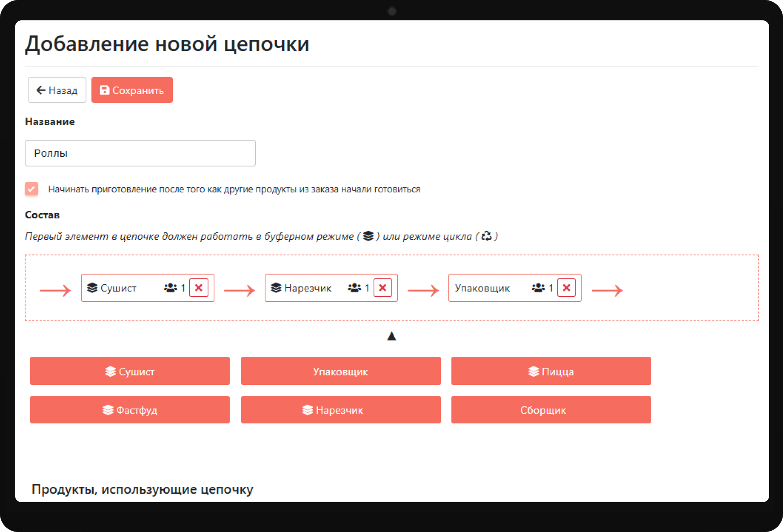Go back with the Назад button
The height and width of the screenshot is (532, 783).
[x=57, y=90]
